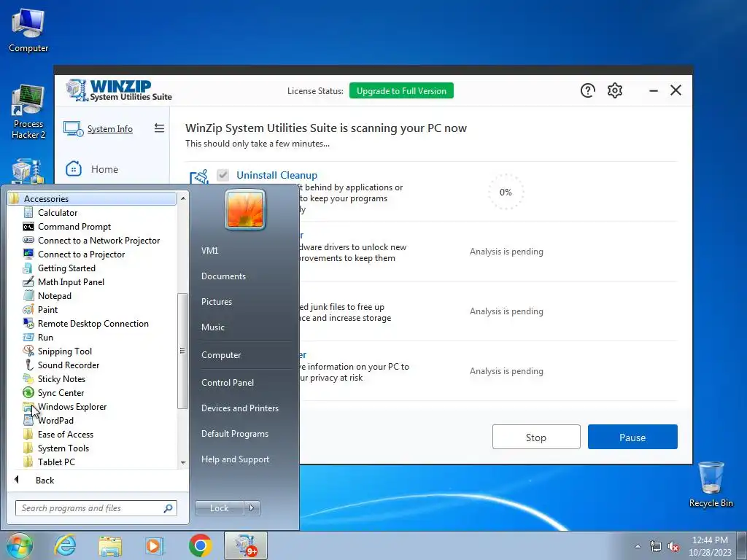
Task: Launch Command Prompt
Action: 74,227
